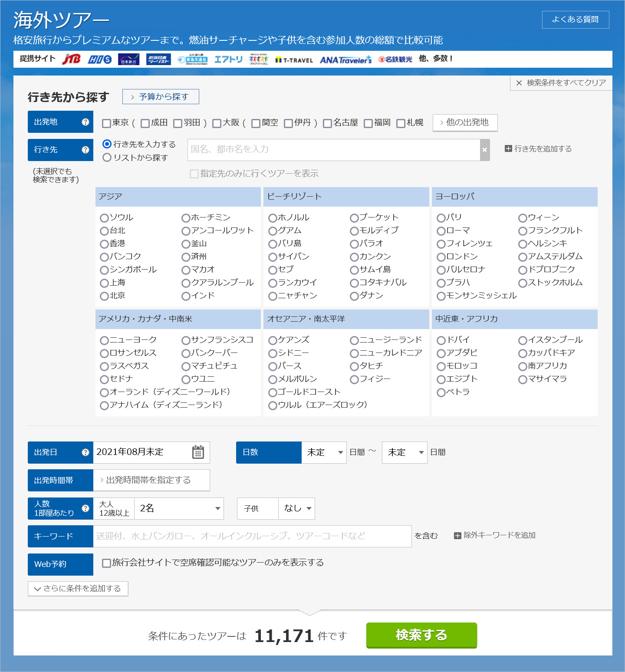Select モンサンミッシェル destination radio
This screenshot has height=672, width=625.
441,296
